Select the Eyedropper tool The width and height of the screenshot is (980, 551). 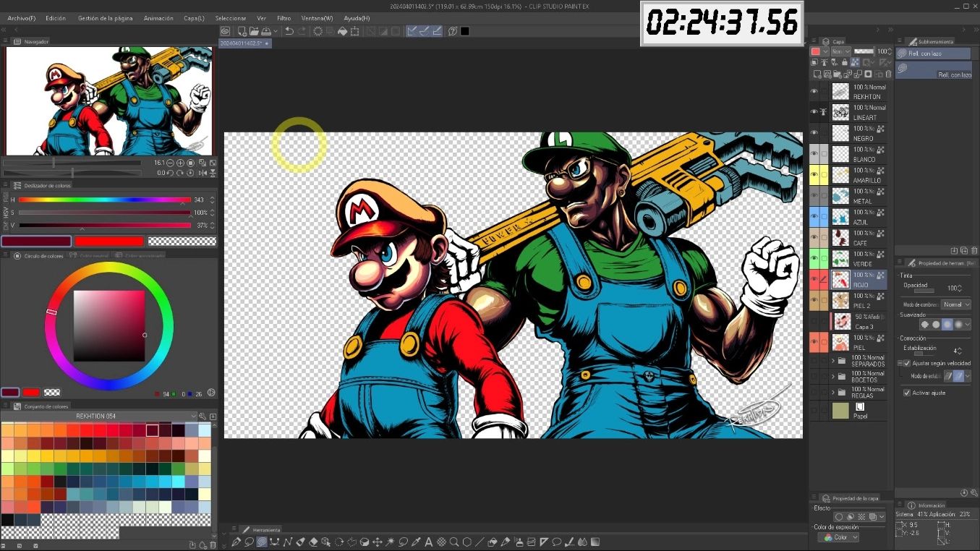[x=416, y=542]
